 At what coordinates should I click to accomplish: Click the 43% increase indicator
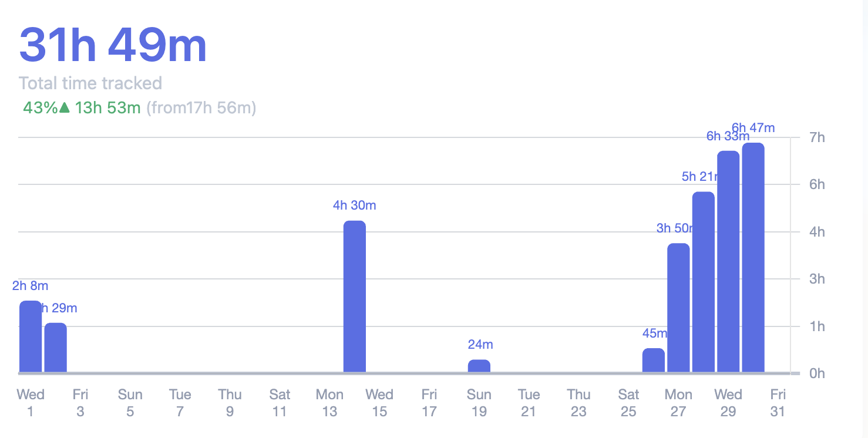click(x=40, y=108)
